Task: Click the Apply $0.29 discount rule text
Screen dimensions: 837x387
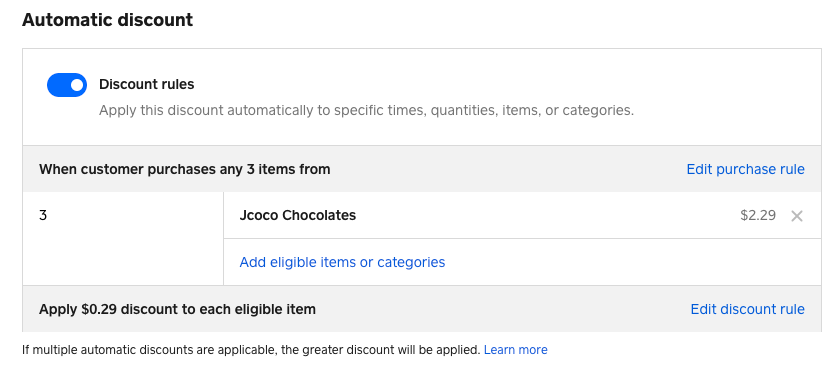Action: pyautogui.click(x=177, y=309)
